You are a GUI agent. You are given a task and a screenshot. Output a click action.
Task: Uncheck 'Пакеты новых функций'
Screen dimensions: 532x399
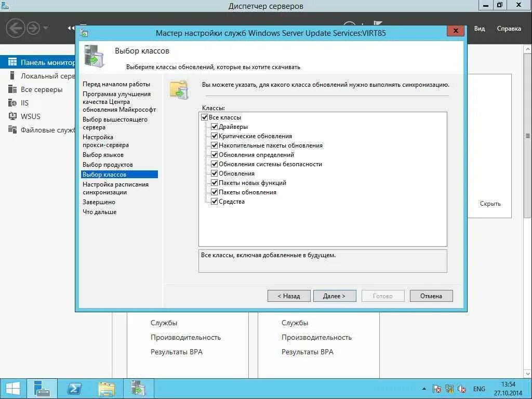coord(214,182)
